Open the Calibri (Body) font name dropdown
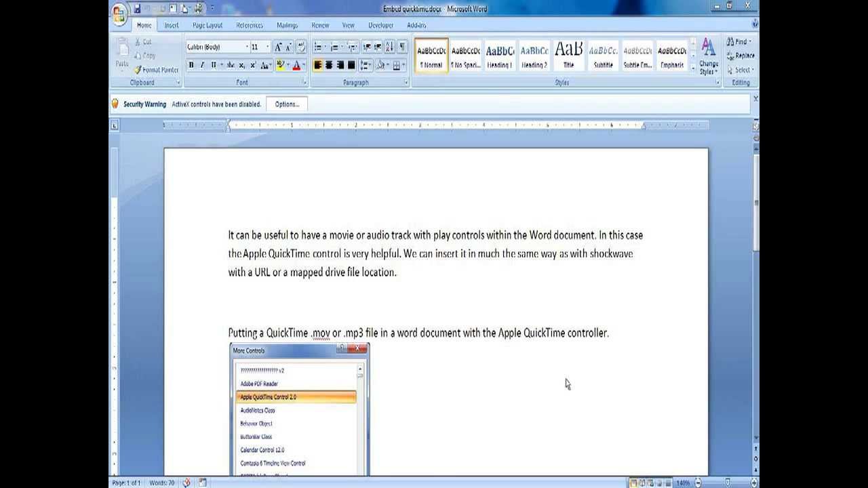 (x=247, y=47)
